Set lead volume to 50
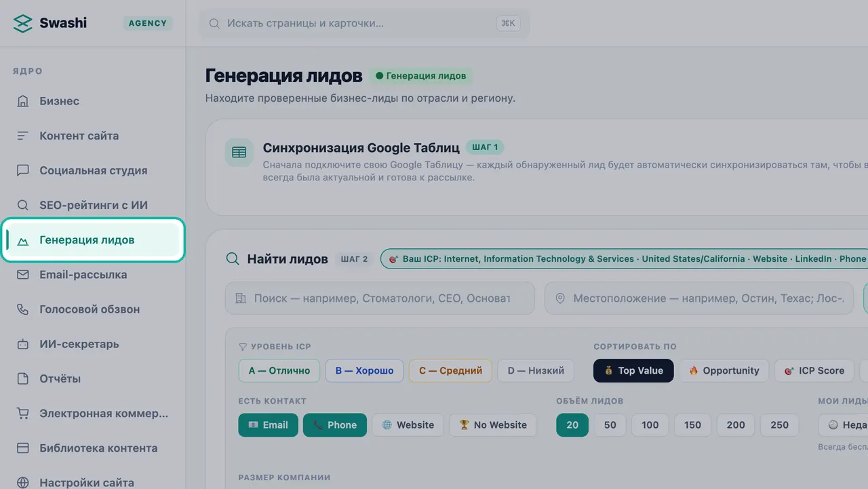Viewport: 868px width, 489px height. (x=610, y=425)
